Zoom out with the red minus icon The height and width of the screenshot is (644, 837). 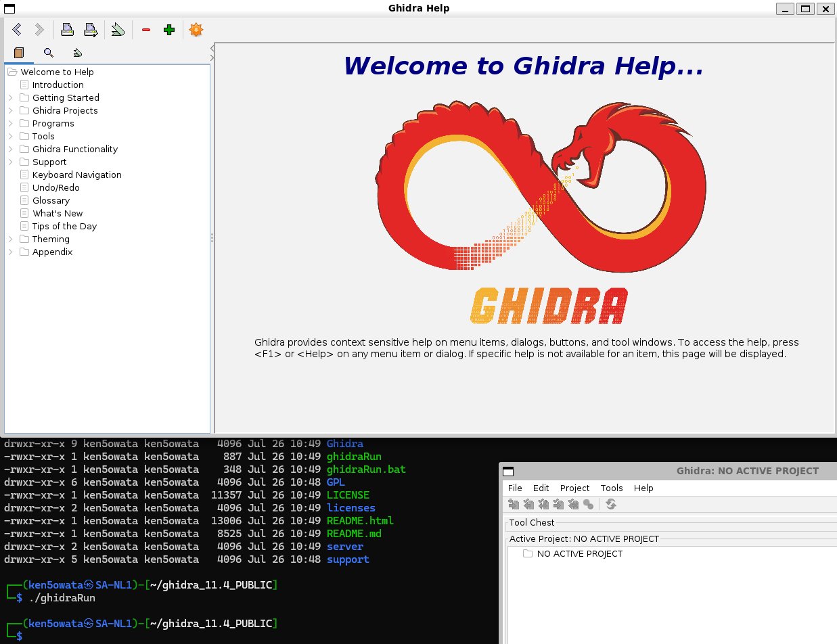(145, 30)
